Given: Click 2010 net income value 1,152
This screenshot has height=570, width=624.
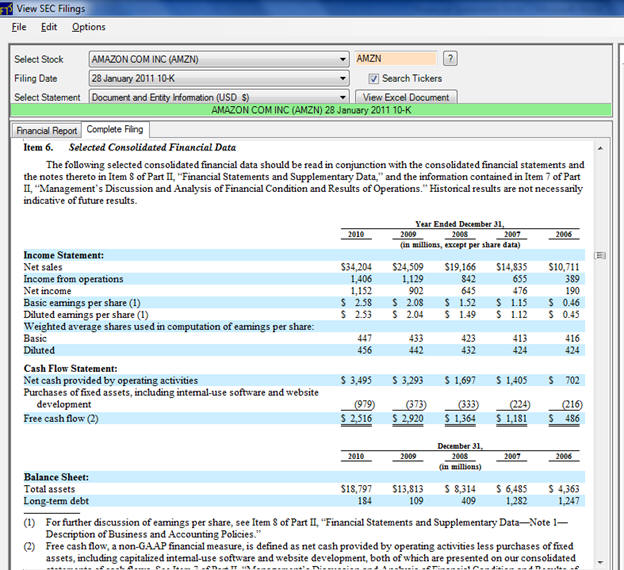Looking at the screenshot, I should tap(361, 291).
